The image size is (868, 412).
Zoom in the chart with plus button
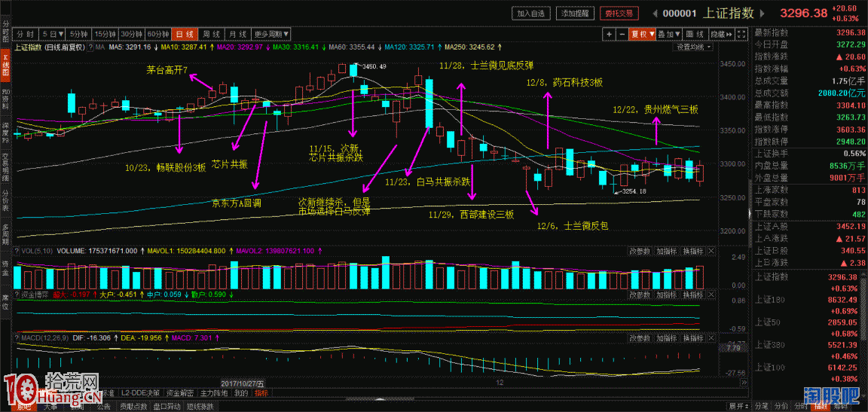click(609, 35)
